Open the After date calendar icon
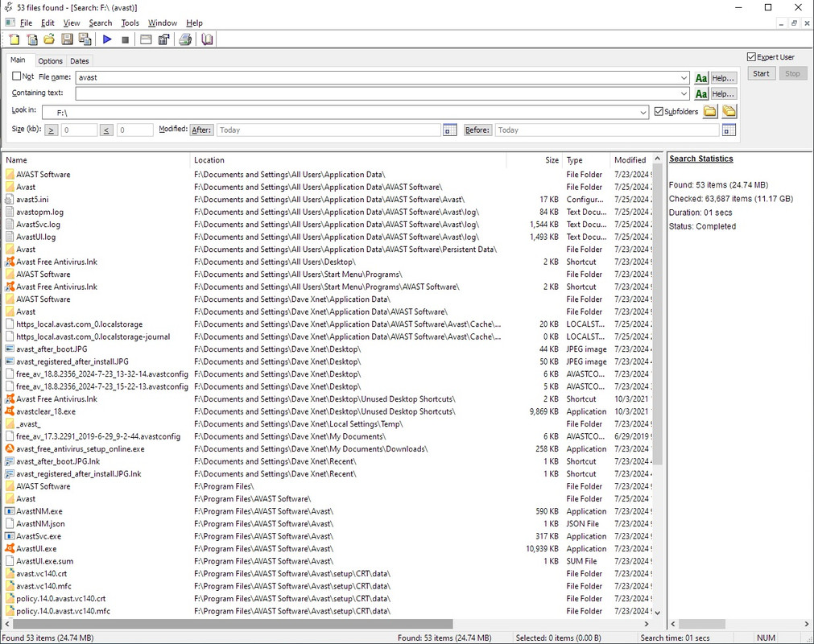Image resolution: width=814 pixels, height=644 pixels. pyautogui.click(x=449, y=130)
